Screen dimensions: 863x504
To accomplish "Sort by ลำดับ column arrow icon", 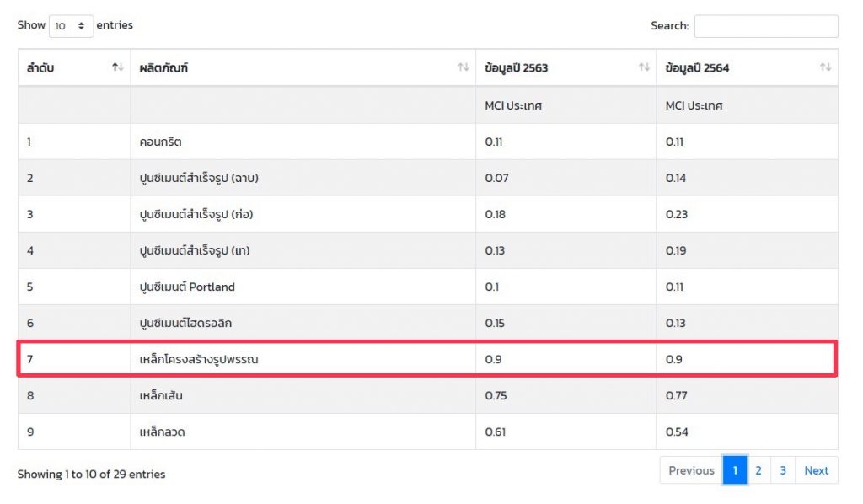I will 117,67.
